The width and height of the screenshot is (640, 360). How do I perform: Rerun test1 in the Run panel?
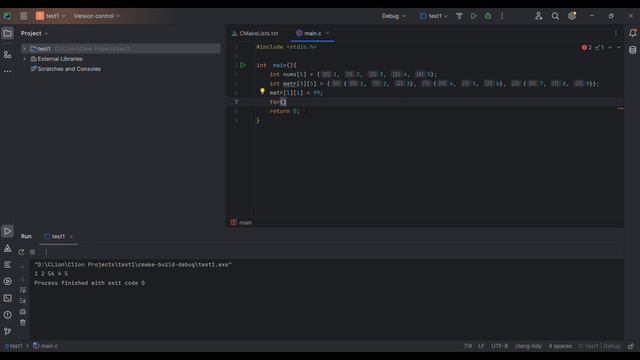(x=21, y=252)
